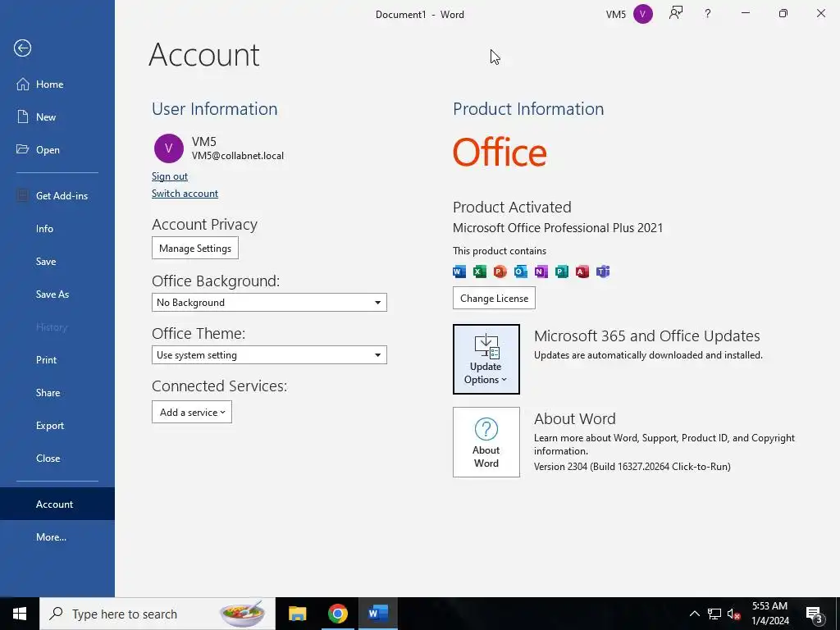Open Help question mark in title bar
The image size is (840, 630).
click(708, 14)
